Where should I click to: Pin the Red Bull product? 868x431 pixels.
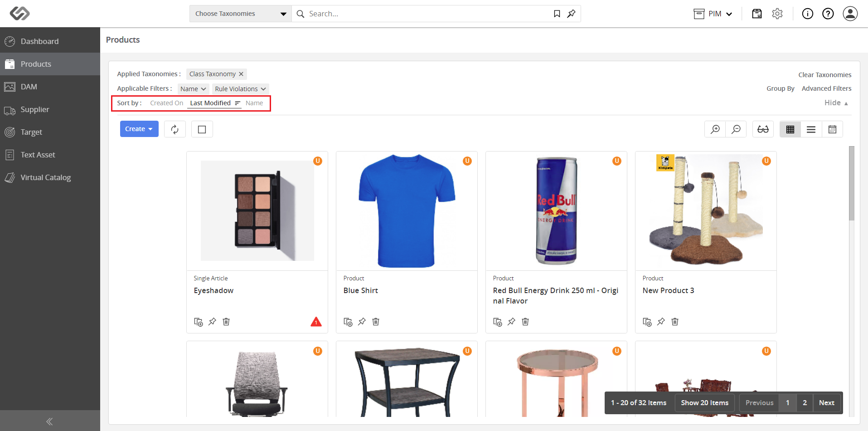coord(511,322)
